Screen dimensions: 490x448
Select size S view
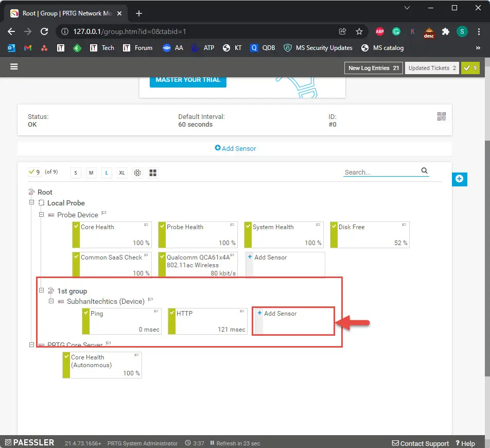click(76, 173)
